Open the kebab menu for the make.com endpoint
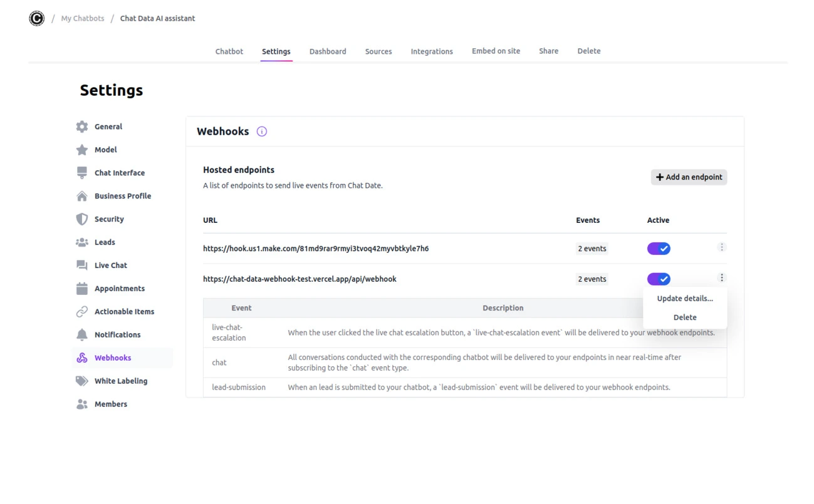This screenshot has height=504, width=814. tap(721, 247)
